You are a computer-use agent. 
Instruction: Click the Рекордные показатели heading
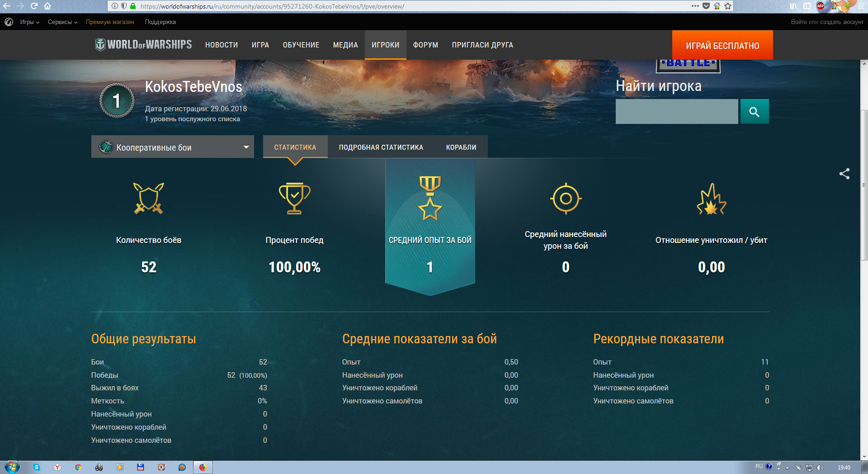(x=659, y=339)
